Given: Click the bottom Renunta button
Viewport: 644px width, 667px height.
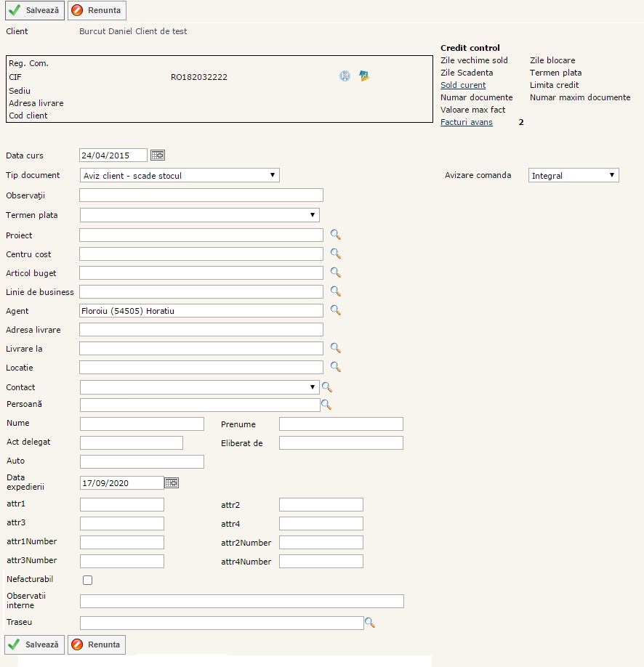Looking at the screenshot, I should (97, 644).
